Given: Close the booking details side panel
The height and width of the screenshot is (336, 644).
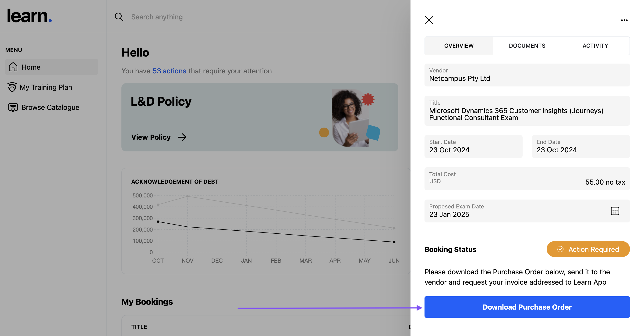Looking at the screenshot, I should coord(429,20).
